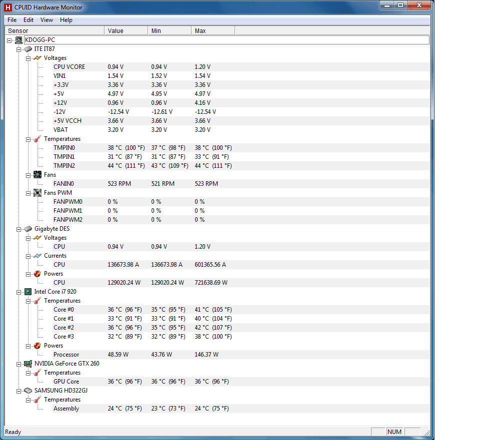Screen dimensions: 504x440
Task: Click the 721638.69 W max power value
Action: 211,283
